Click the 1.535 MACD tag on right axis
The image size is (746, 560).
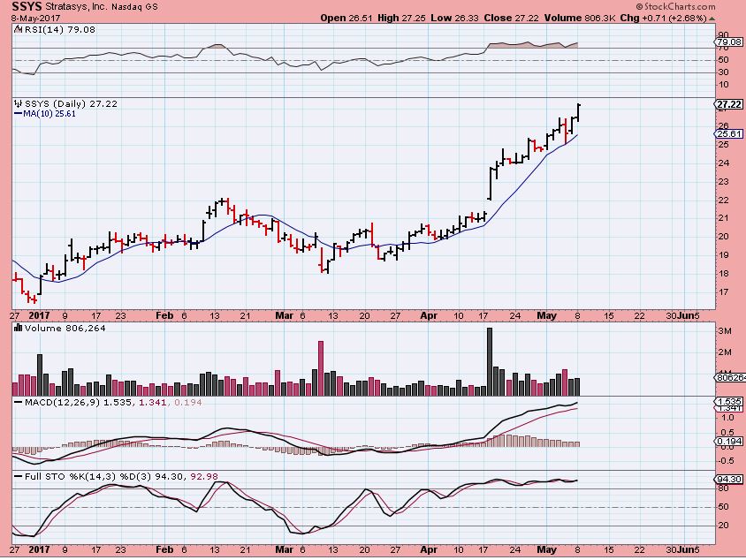(x=729, y=402)
